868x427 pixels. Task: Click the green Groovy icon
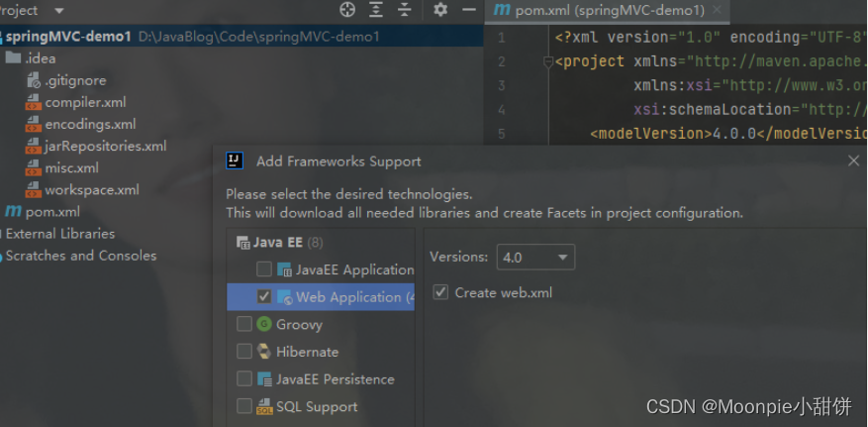coord(264,324)
